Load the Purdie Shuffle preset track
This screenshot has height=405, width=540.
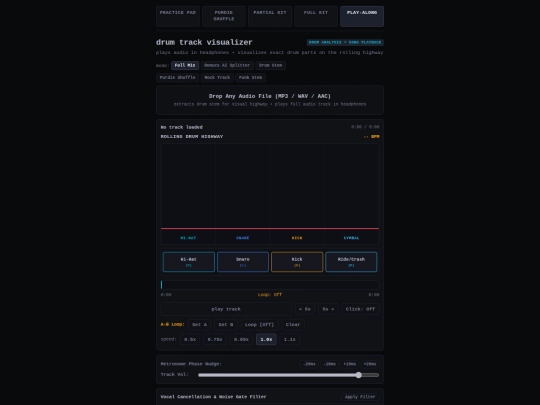coord(177,77)
